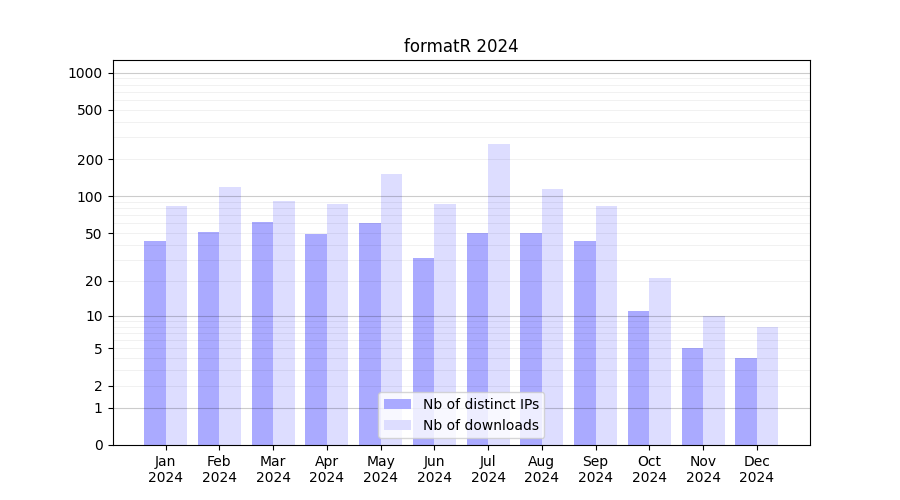This screenshot has height=500, width=900.
Task: Select the June distinct IPs bar
Action: (x=424, y=350)
